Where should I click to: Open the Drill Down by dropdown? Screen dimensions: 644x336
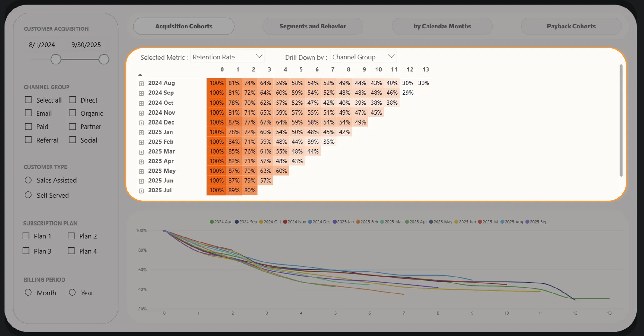pos(363,57)
